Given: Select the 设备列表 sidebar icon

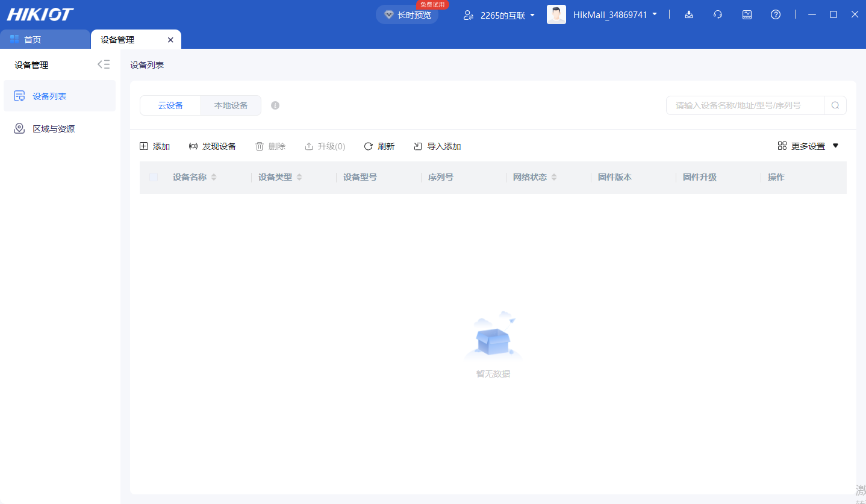Looking at the screenshot, I should 19,95.
